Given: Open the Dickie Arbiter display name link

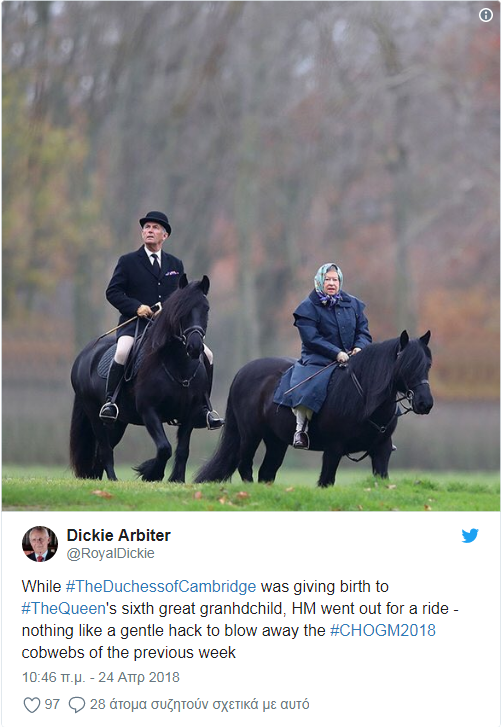Looking at the screenshot, I should (x=119, y=535).
